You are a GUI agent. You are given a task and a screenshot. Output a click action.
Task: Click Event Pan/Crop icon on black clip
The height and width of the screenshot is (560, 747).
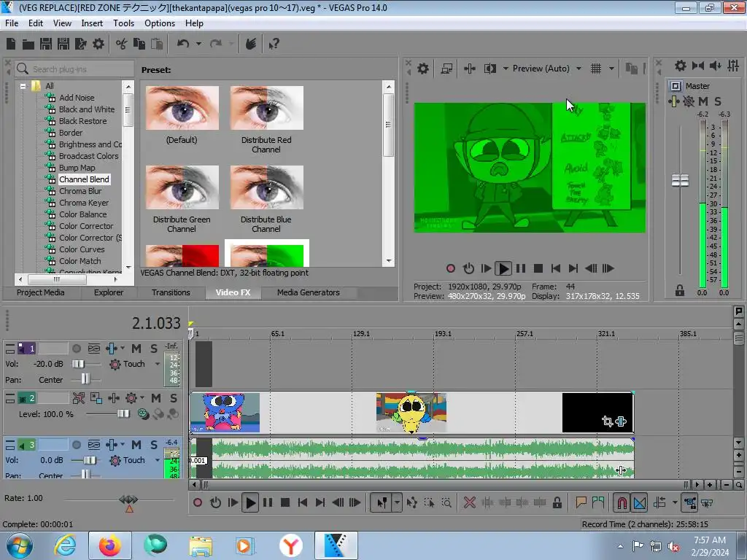point(607,421)
